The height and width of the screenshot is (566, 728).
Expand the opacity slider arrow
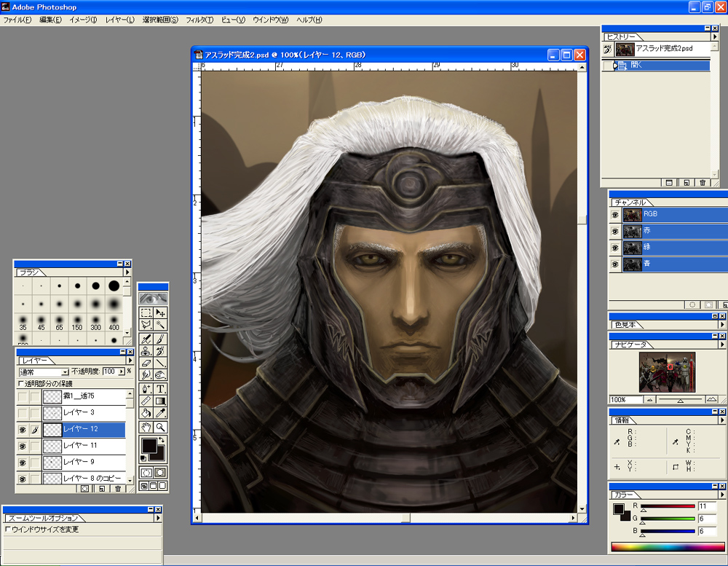pos(121,372)
